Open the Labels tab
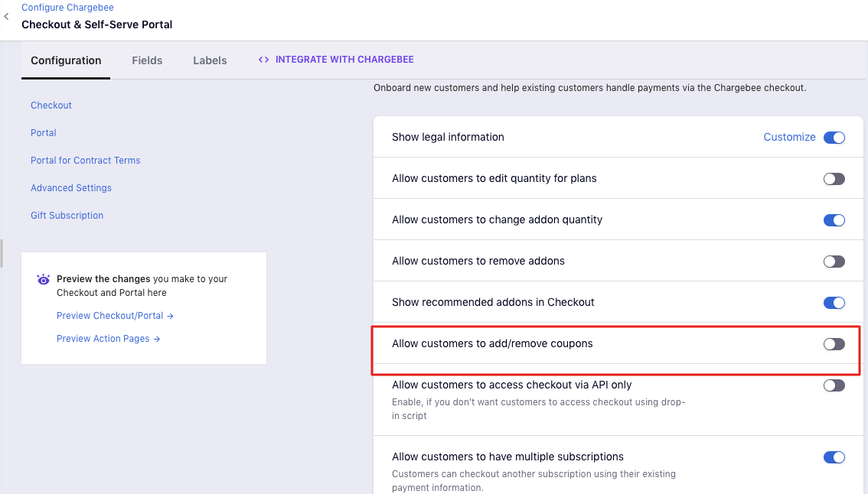868x494 pixels. point(210,60)
